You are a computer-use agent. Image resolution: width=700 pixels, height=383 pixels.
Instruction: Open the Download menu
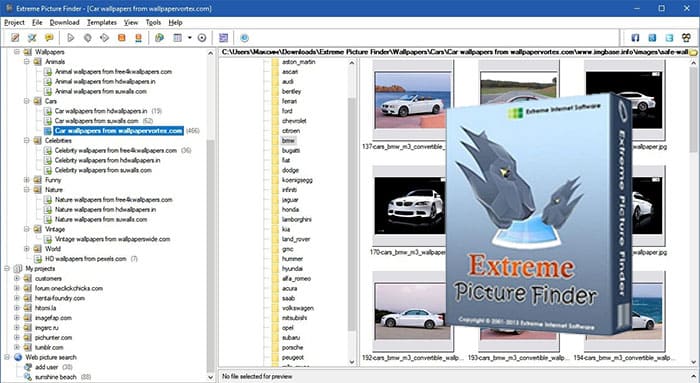pyautogui.click(x=64, y=22)
